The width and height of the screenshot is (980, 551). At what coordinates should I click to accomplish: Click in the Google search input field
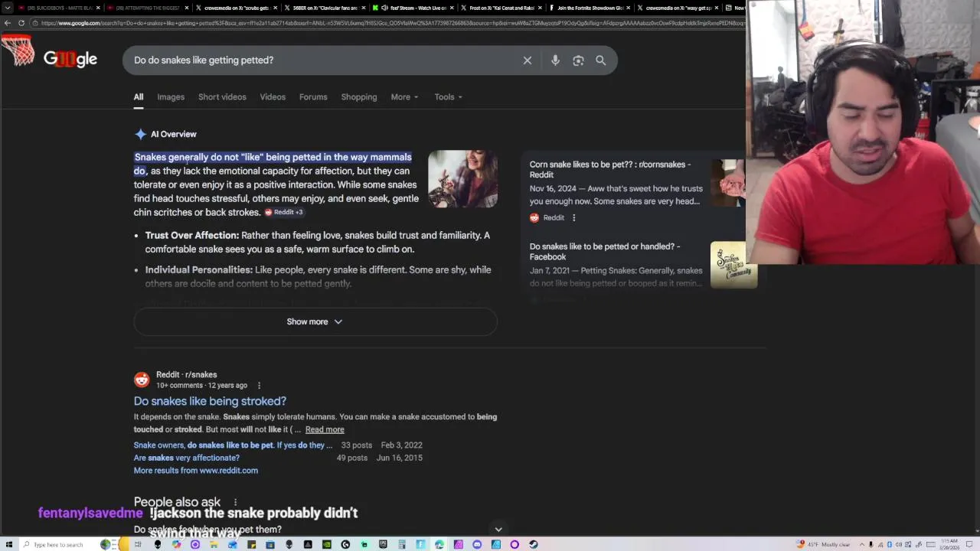[x=322, y=60]
